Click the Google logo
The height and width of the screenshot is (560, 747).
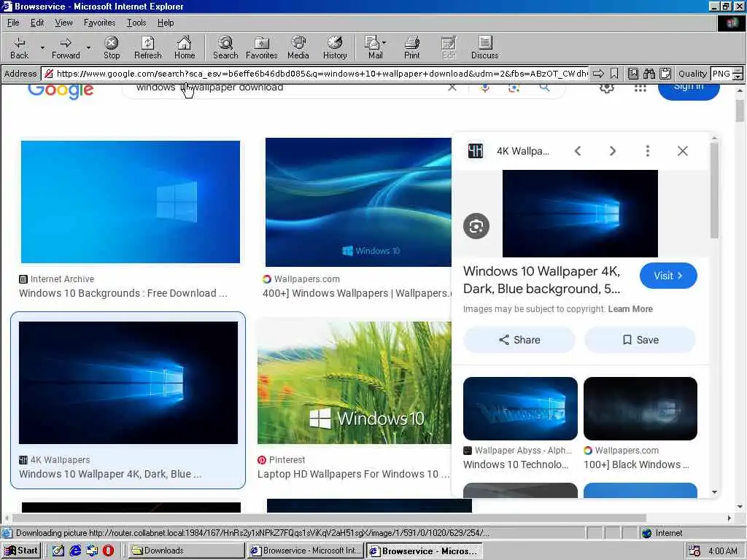61,90
